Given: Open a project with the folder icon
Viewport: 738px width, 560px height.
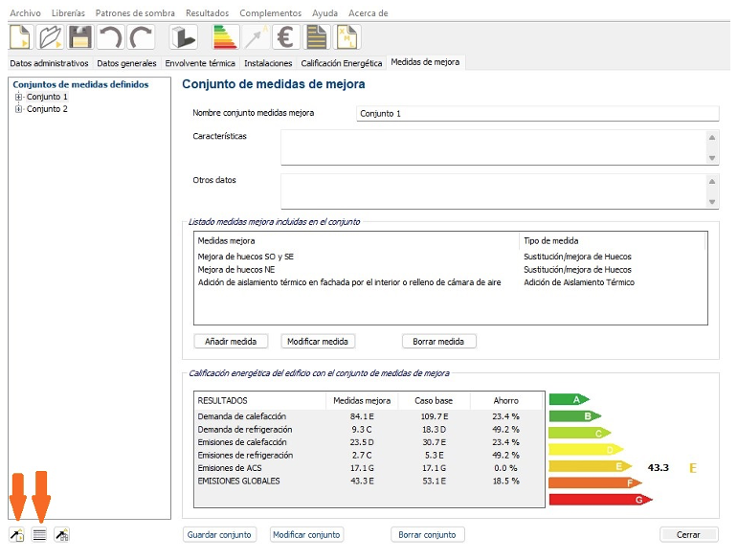Looking at the screenshot, I should tap(51, 37).
